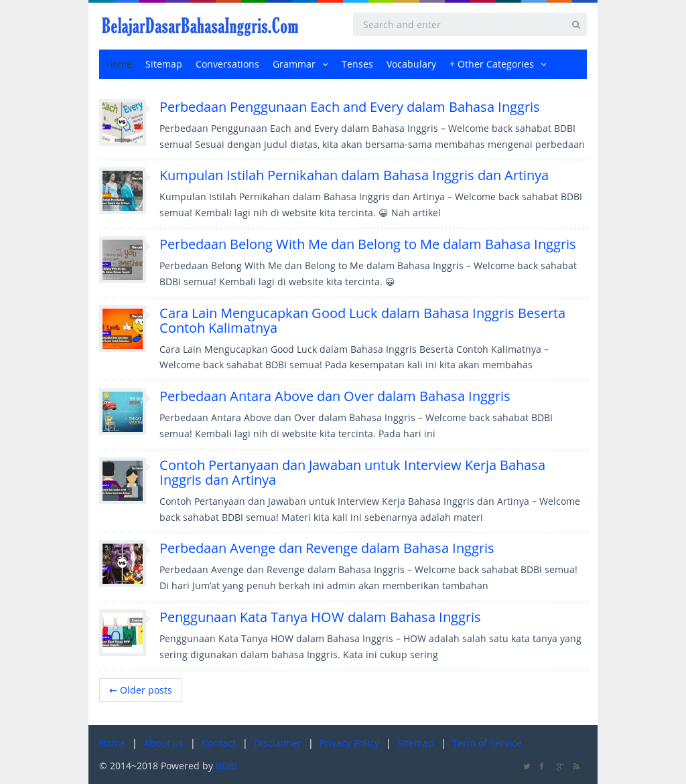The width and height of the screenshot is (686, 784).
Task: Open the Vocabulary menu item
Action: click(411, 64)
